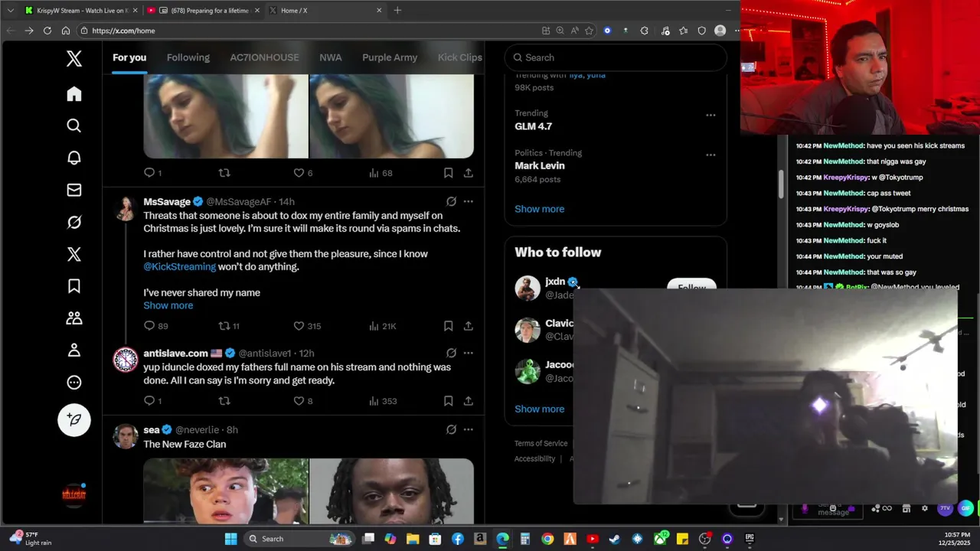Switch to the AC7IONHOUSE tab

pyautogui.click(x=264, y=57)
